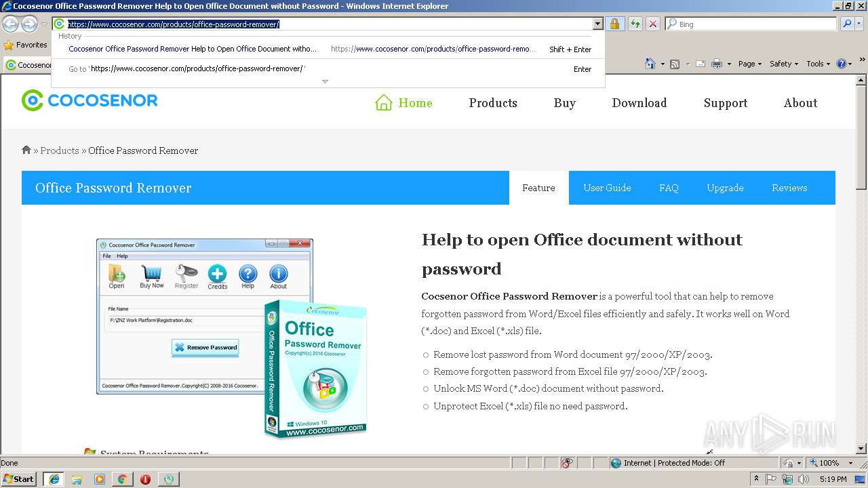This screenshot has width=868, height=488.
Task: Click the red Stop loading icon
Action: (652, 24)
